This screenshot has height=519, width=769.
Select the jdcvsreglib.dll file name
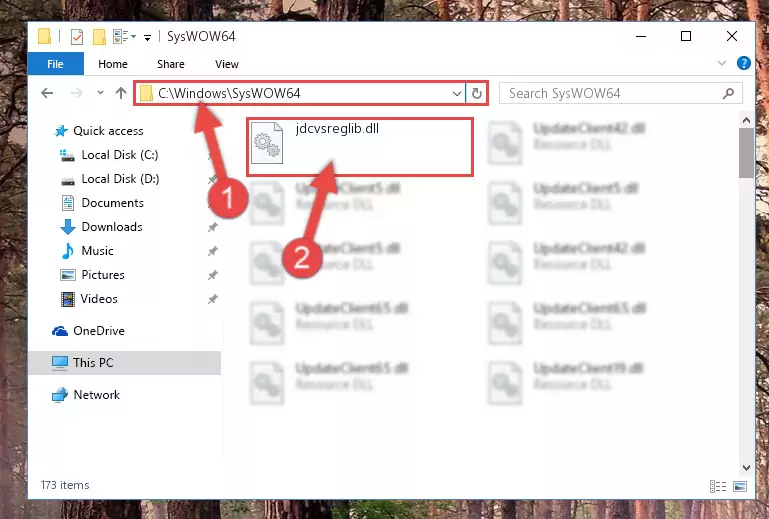[x=337, y=129]
